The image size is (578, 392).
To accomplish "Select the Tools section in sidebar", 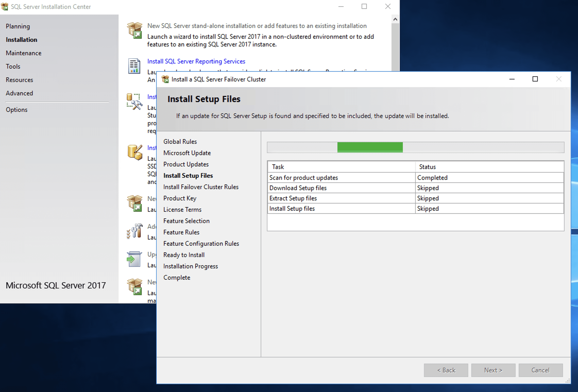I will [x=13, y=66].
